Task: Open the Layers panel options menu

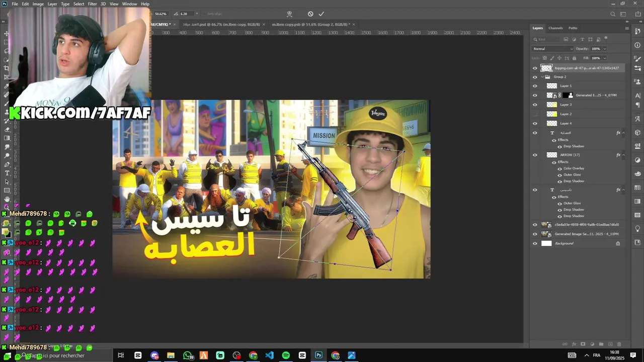Action: [x=626, y=28]
